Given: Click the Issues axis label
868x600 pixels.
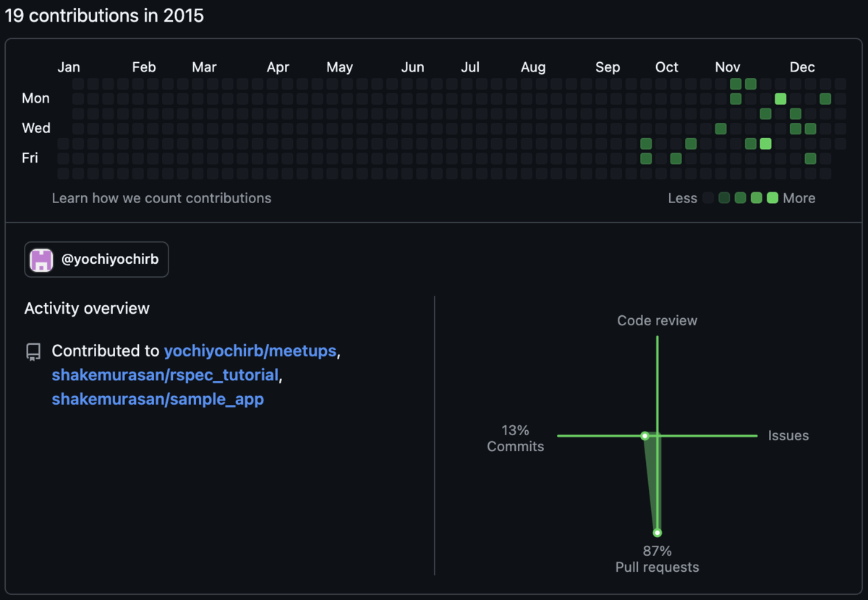Looking at the screenshot, I should [x=788, y=436].
